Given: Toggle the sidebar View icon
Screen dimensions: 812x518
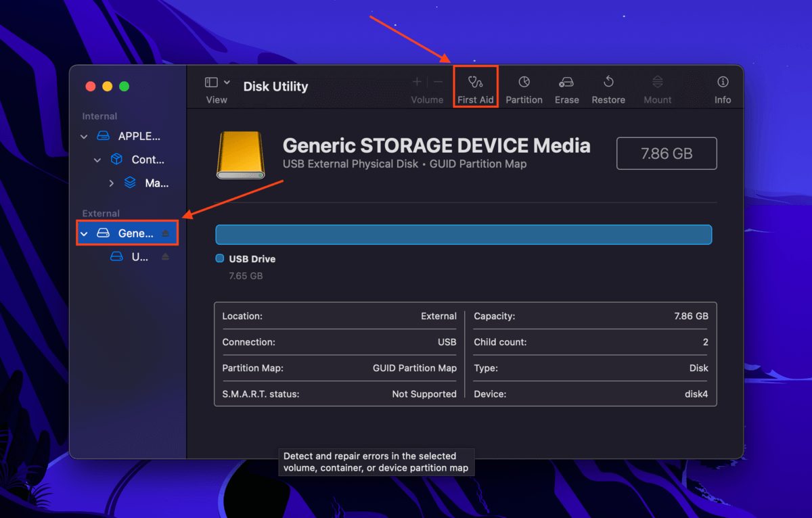Looking at the screenshot, I should point(211,82).
